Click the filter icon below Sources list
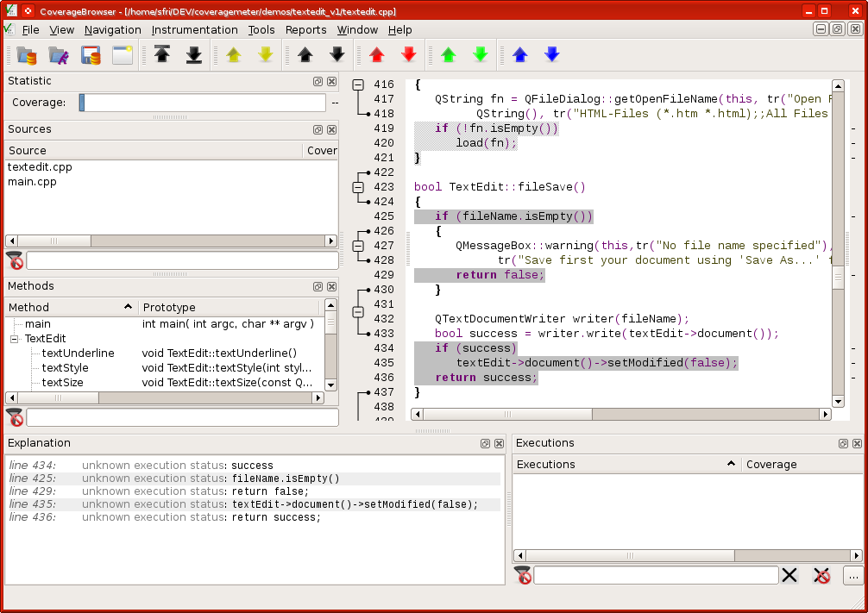 [15, 260]
